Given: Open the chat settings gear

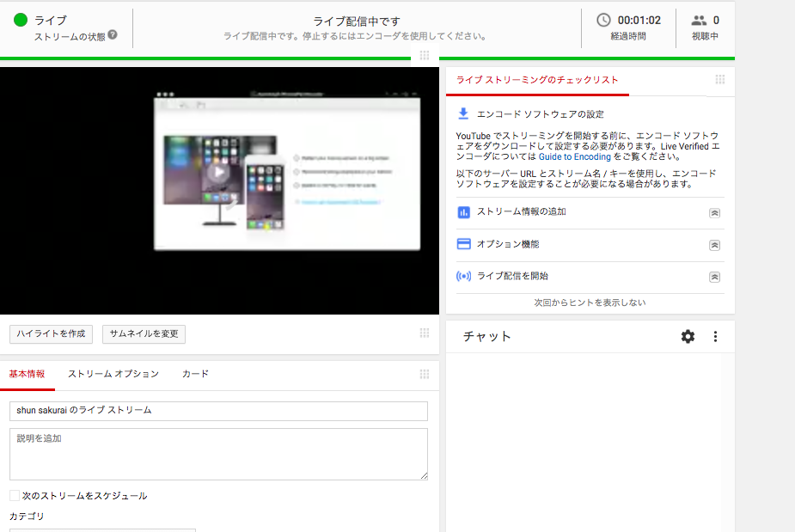Looking at the screenshot, I should coord(688,337).
